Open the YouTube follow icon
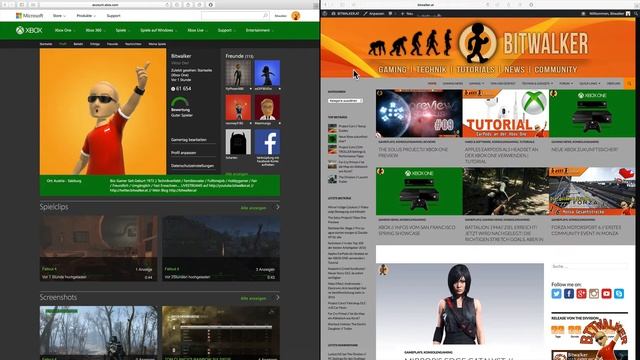 click(607, 293)
